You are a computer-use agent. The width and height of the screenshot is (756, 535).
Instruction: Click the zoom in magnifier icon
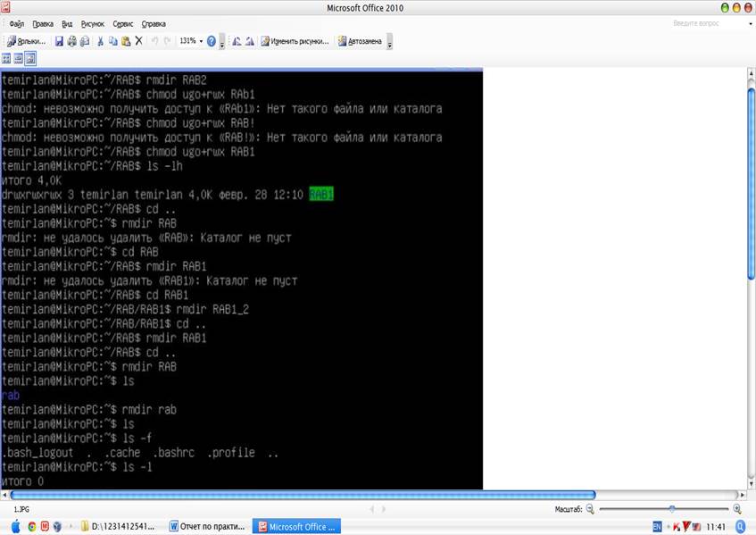pyautogui.click(x=736, y=509)
